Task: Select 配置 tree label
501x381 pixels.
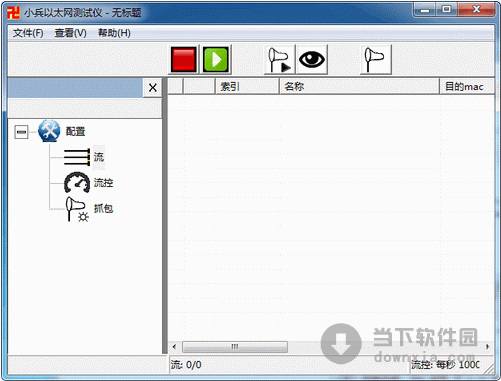Action: point(75,132)
